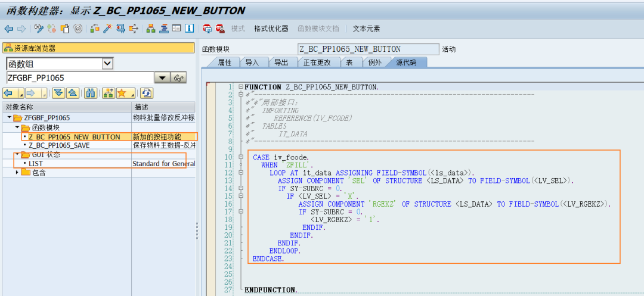This screenshot has height=296, width=644.
Task: Go back using the main toolbar arrow
Action: click(8, 29)
